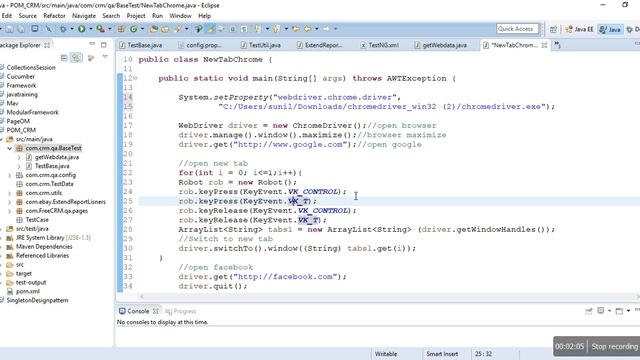This screenshot has height=360, width=640.
Task: Open the Source menu
Action: 27,16
